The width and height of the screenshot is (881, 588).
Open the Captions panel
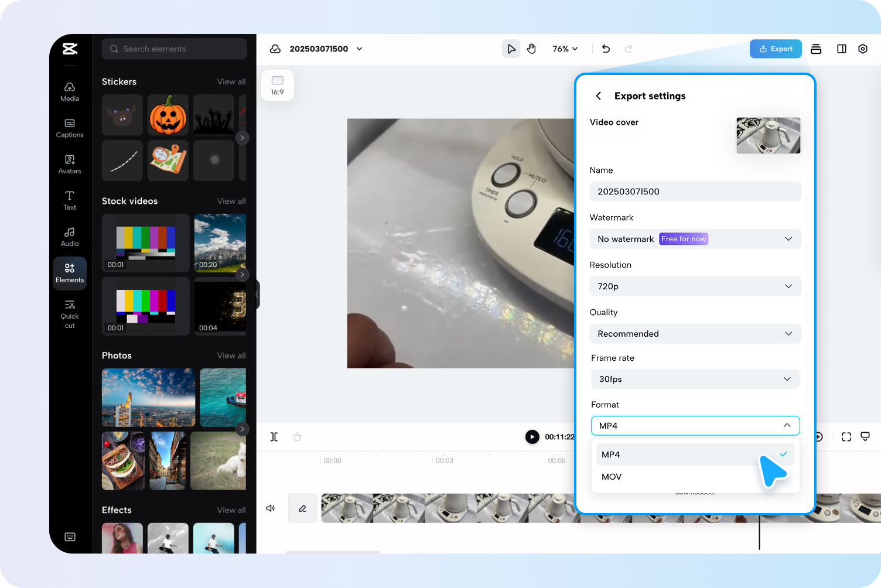(x=70, y=128)
